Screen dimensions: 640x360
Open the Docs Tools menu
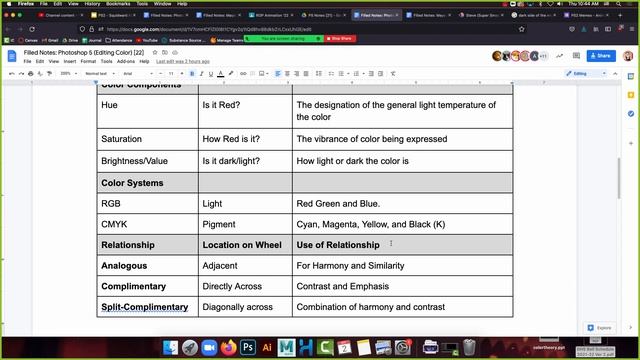coord(107,61)
